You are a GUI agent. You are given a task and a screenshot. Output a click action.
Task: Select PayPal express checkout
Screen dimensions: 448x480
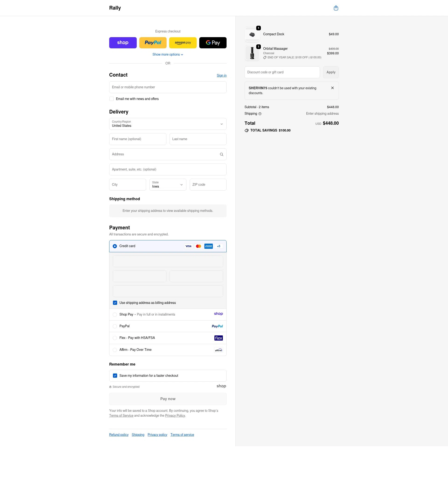click(x=153, y=43)
